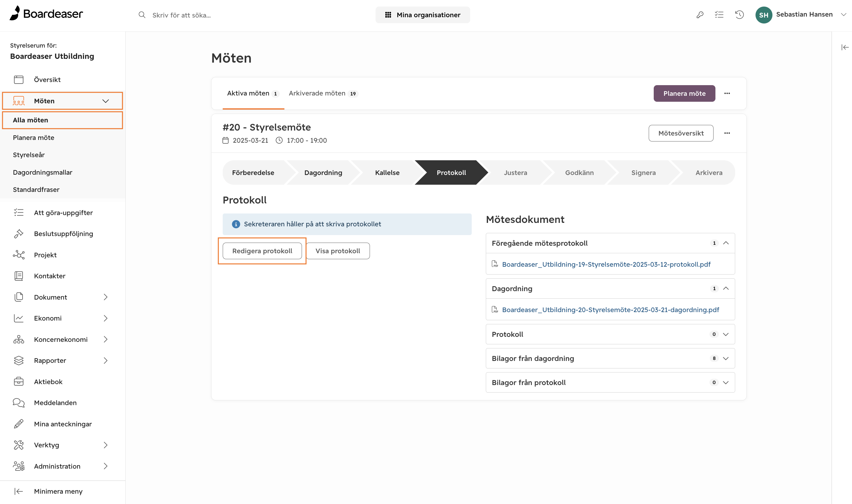Open the 2025-03-12 protokoll PDF link
The height and width of the screenshot is (504, 852).
point(606,264)
